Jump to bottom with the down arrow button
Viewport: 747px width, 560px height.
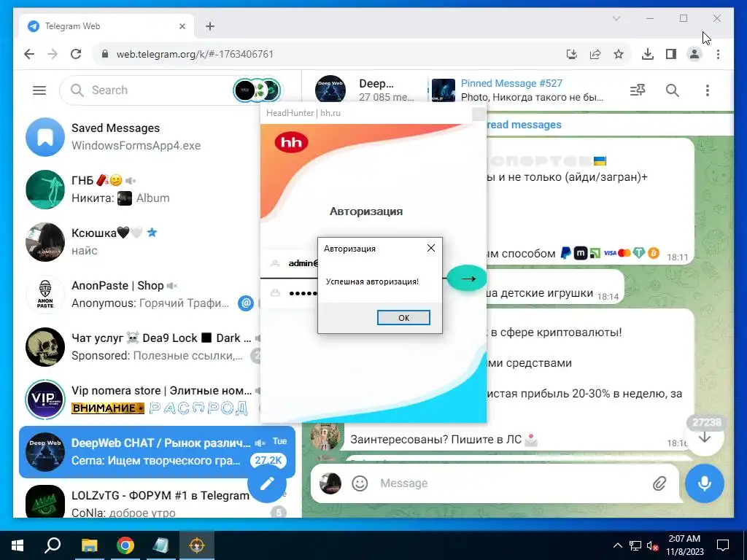(705, 437)
